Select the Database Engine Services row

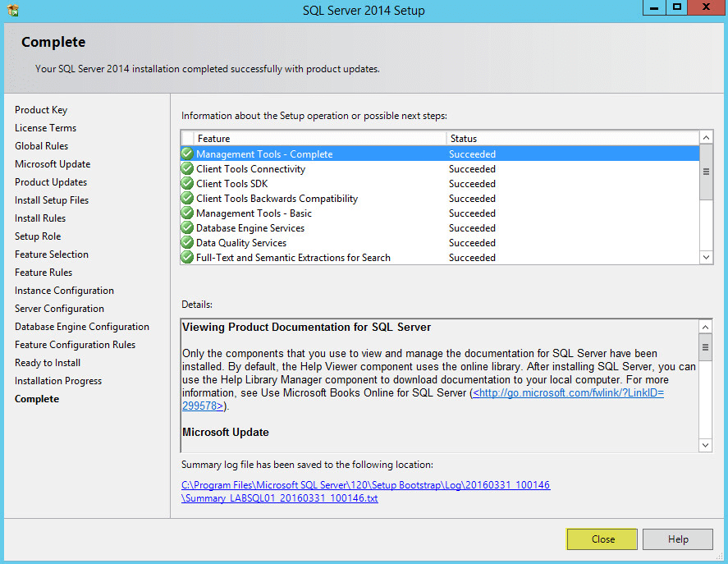(440, 228)
